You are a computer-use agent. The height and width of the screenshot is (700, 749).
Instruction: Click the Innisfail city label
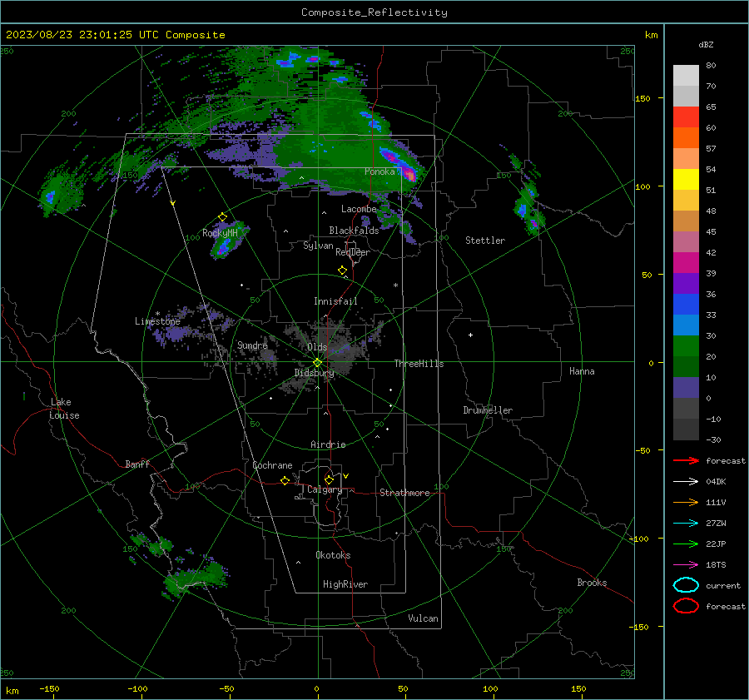point(335,301)
